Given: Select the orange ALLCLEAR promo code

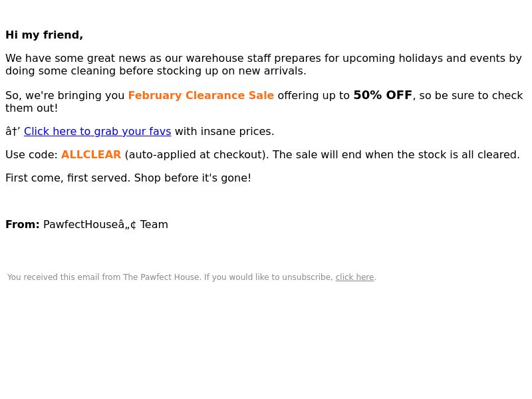Looking at the screenshot, I should (x=91, y=155).
